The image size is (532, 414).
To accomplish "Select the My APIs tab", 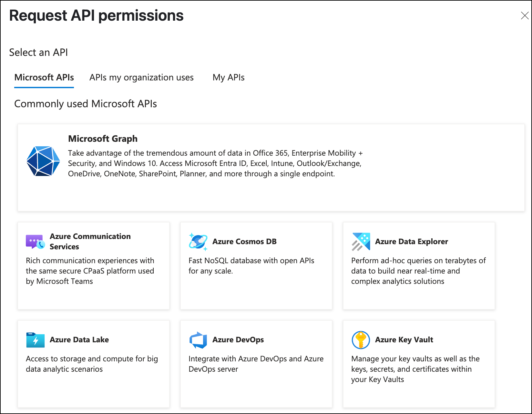I will [x=229, y=78].
